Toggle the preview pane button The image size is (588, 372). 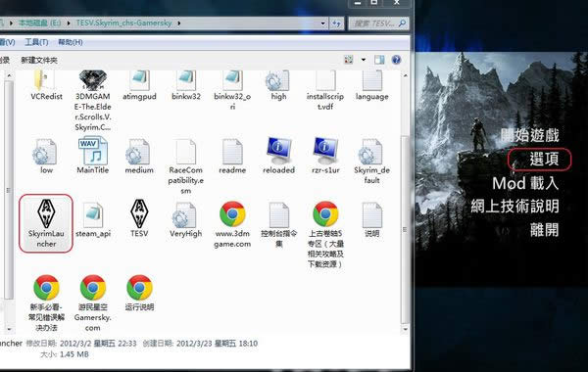(x=379, y=60)
